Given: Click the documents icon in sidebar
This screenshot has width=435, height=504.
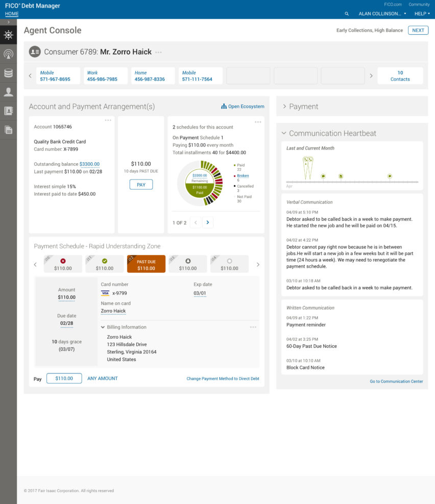Looking at the screenshot, I should (x=8, y=130).
